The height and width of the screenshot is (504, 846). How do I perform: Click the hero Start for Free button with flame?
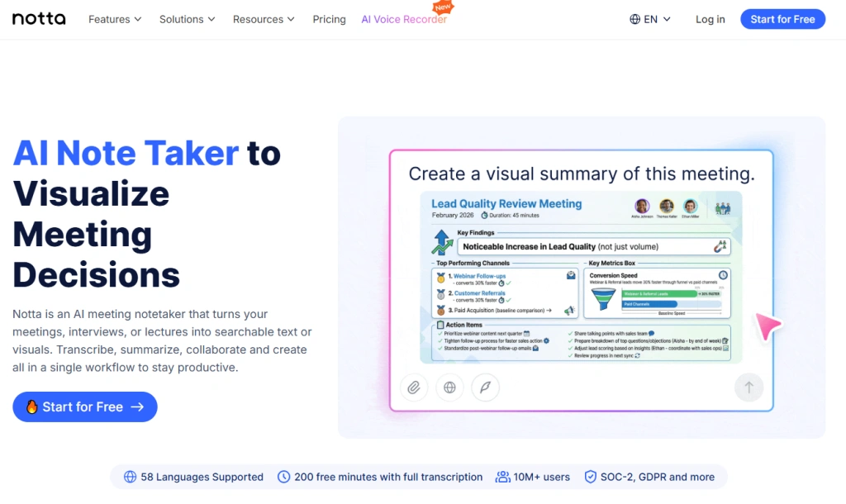pos(85,407)
